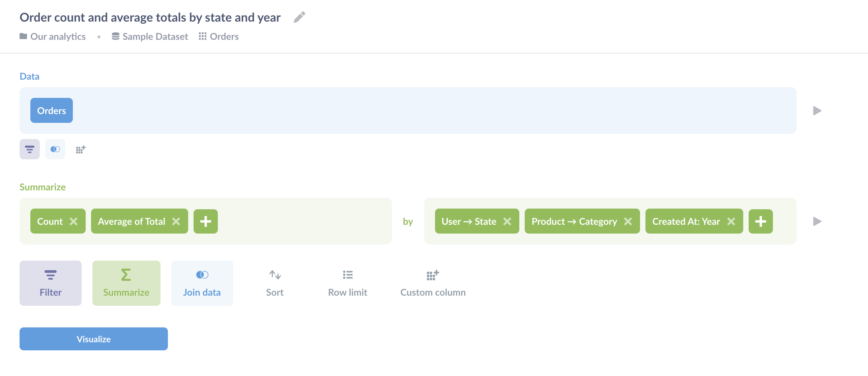Remove the Count metric

click(74, 221)
